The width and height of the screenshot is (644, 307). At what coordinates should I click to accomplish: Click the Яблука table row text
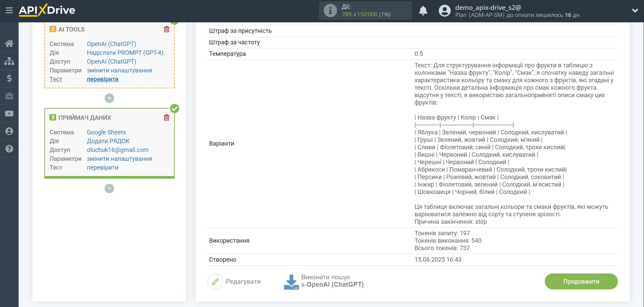[491, 132]
